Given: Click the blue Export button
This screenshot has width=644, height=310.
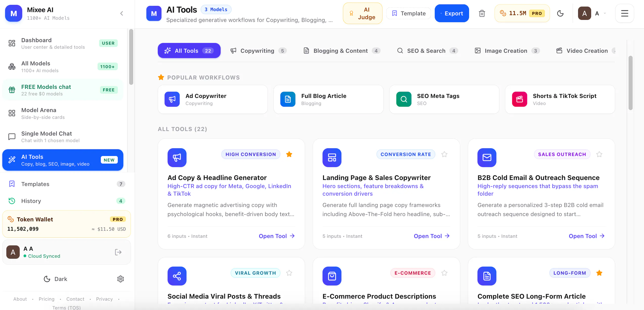Looking at the screenshot, I should tap(452, 13).
